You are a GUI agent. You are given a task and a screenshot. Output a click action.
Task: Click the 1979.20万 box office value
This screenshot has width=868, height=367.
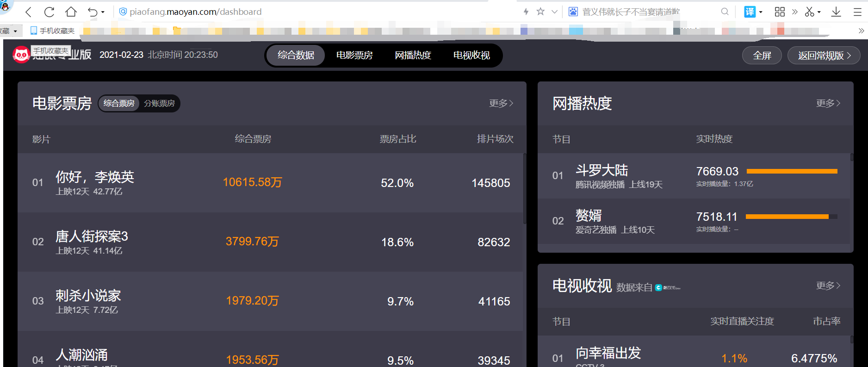[x=252, y=301]
